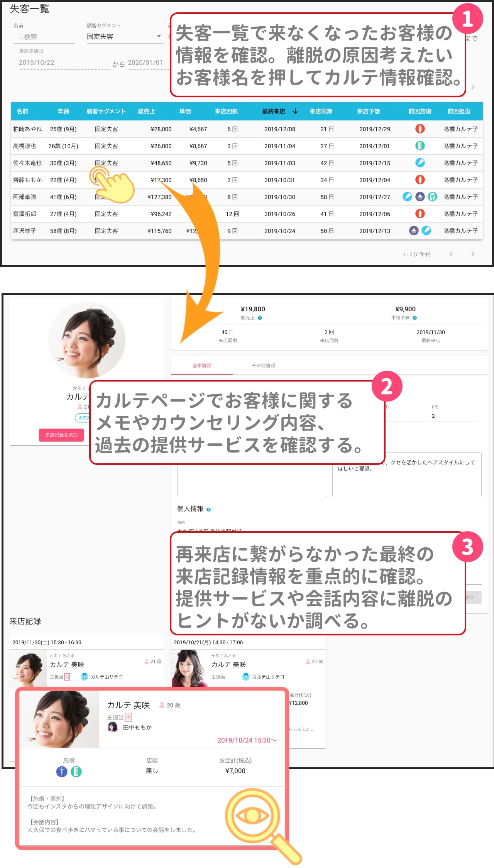Click the help icon next to 平均予算
Image resolution: width=494 pixels, height=868 pixels.
click(x=414, y=318)
